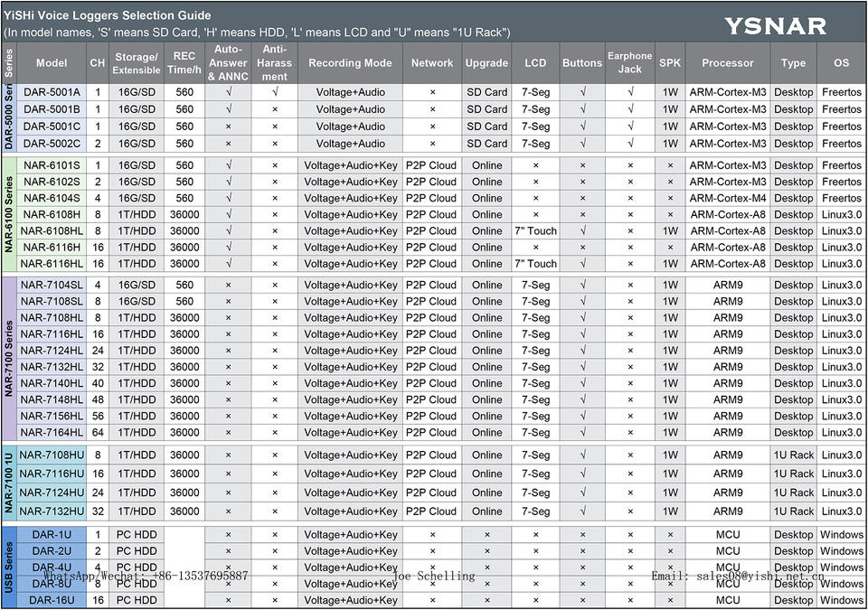
Task: Select the 'Model' column header
Action: click(52, 63)
